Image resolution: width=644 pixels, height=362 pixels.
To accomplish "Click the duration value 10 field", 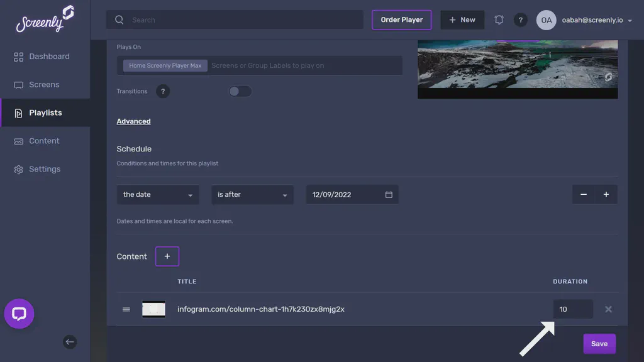I will point(571,309).
